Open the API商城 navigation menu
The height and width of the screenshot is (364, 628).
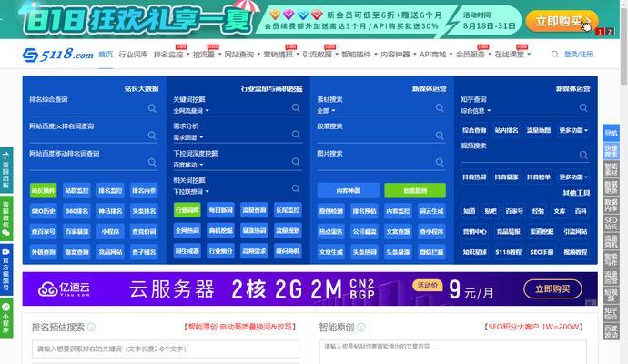click(x=436, y=54)
